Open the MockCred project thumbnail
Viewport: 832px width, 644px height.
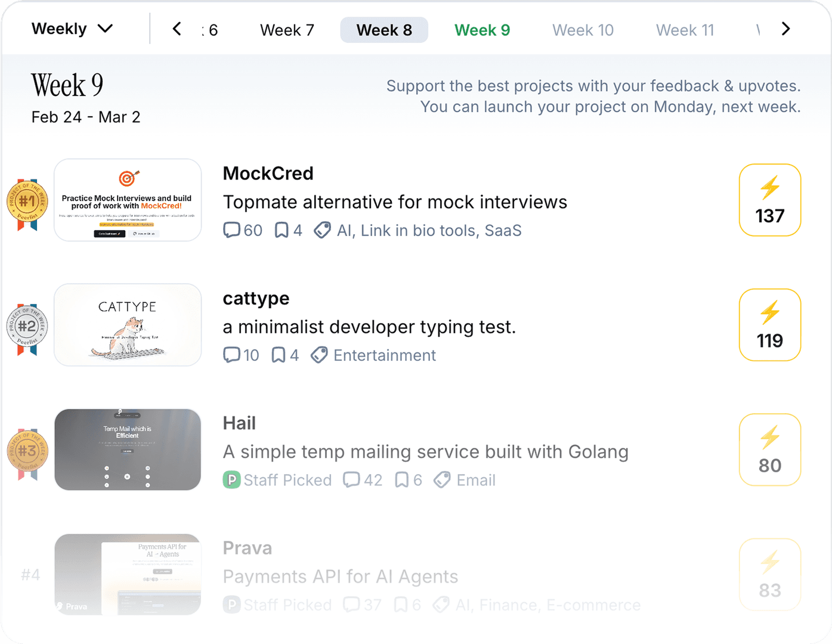128,200
